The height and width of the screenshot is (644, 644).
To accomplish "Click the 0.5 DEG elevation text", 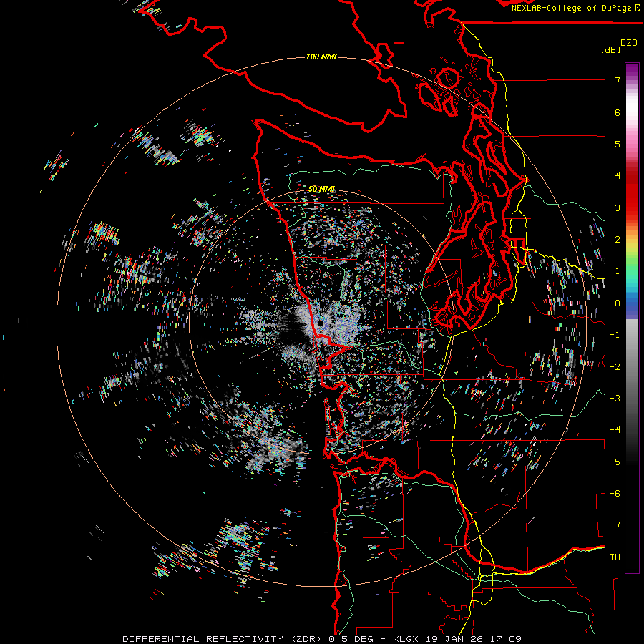I will (351, 639).
